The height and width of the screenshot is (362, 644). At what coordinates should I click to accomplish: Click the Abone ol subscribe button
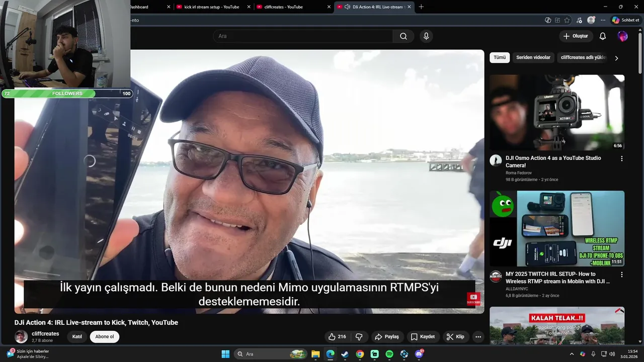(x=105, y=337)
